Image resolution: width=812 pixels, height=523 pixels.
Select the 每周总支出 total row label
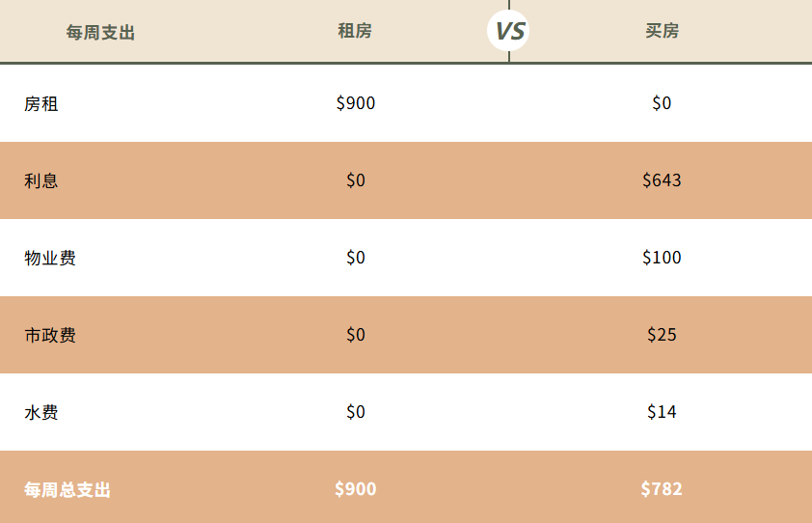(x=68, y=490)
